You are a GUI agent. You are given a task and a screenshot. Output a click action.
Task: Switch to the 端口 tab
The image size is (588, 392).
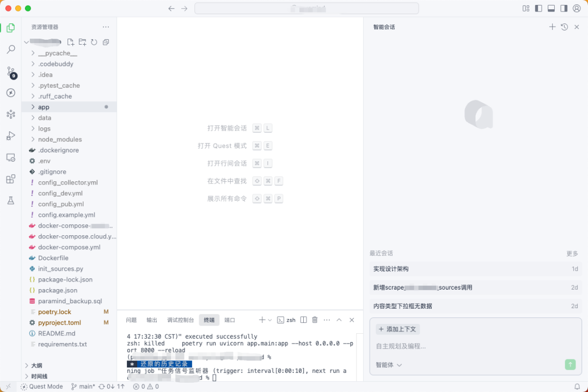(230, 320)
